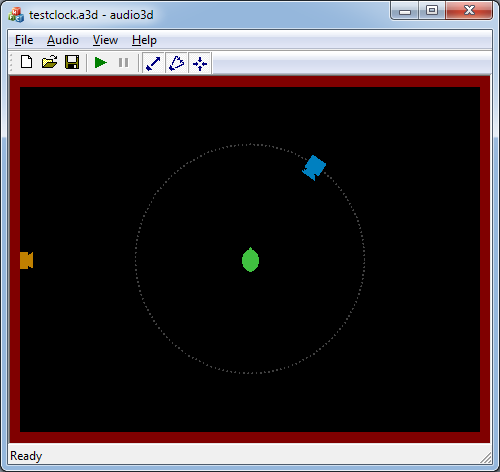Image resolution: width=500 pixels, height=472 pixels.
Task: Save the file with the floppy disk icon
Action: [72, 62]
